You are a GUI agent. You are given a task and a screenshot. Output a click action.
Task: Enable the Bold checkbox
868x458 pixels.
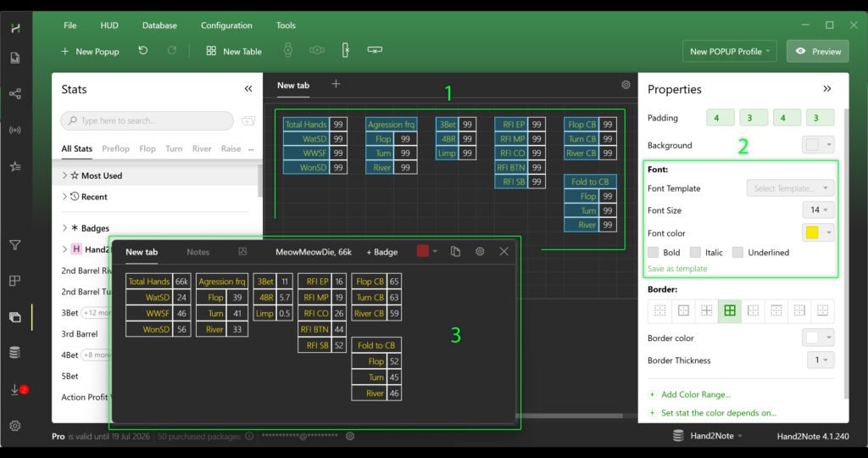pos(654,252)
